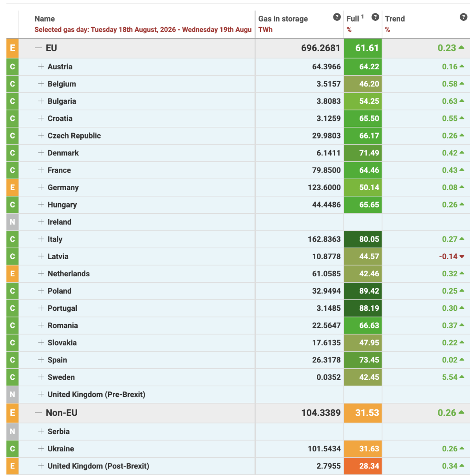
Task: Expand the Croatia row
Action: tap(41, 118)
